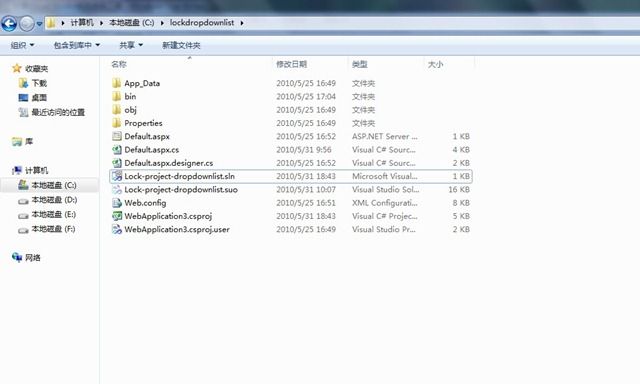
Task: Click the Forward navigation arrow button
Action: (x=27, y=23)
